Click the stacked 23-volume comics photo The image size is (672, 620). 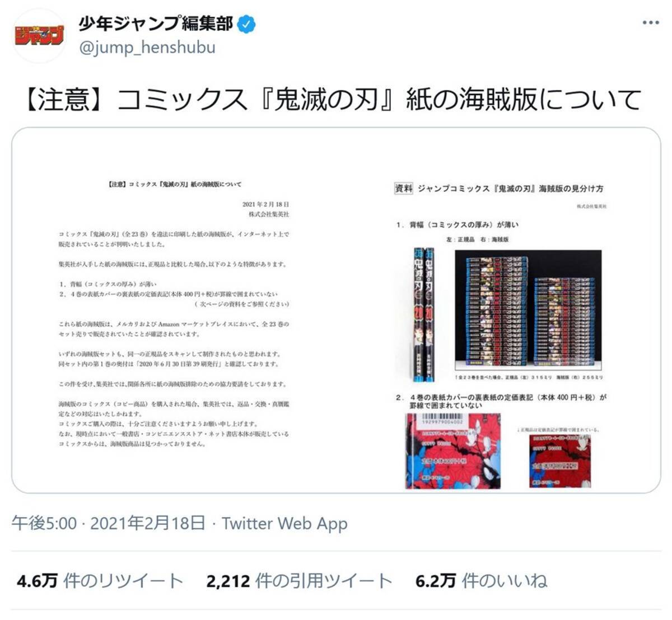(x=528, y=311)
